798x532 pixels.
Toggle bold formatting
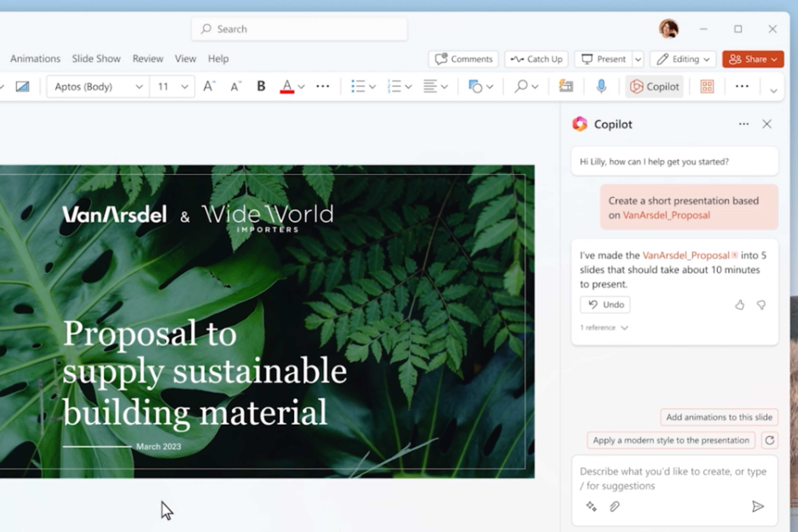point(261,86)
